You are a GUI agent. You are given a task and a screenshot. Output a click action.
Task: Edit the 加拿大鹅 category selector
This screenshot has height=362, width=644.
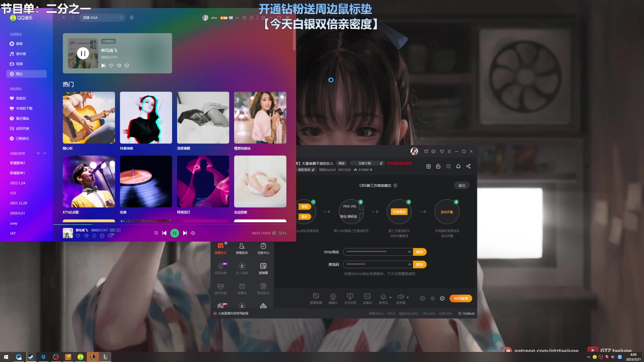tap(367, 164)
